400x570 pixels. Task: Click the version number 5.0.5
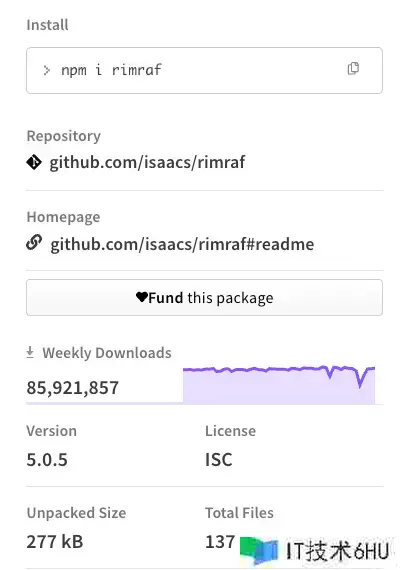[47, 459]
